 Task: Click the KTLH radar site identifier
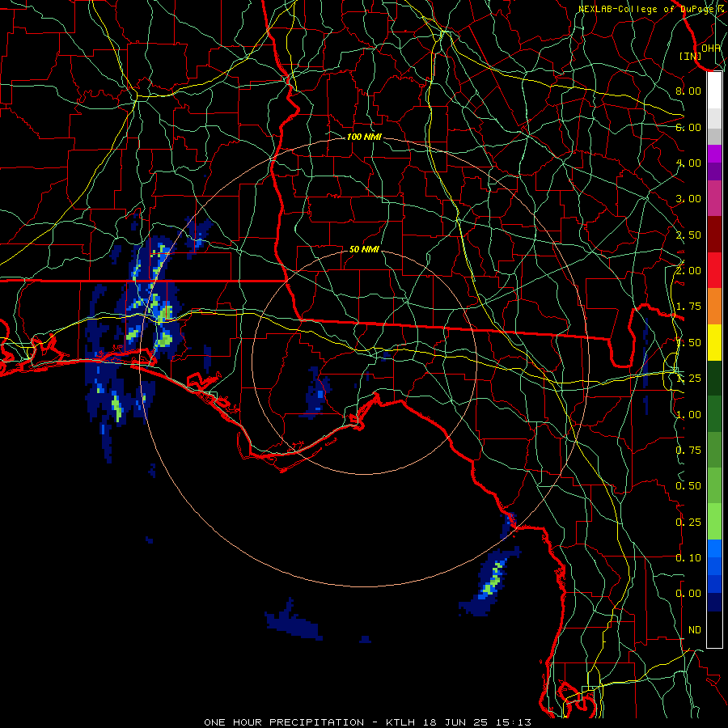(402, 722)
